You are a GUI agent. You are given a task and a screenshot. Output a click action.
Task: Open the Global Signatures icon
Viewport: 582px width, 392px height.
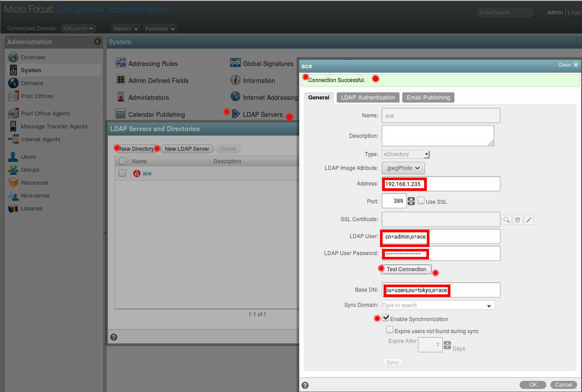pyautogui.click(x=235, y=63)
